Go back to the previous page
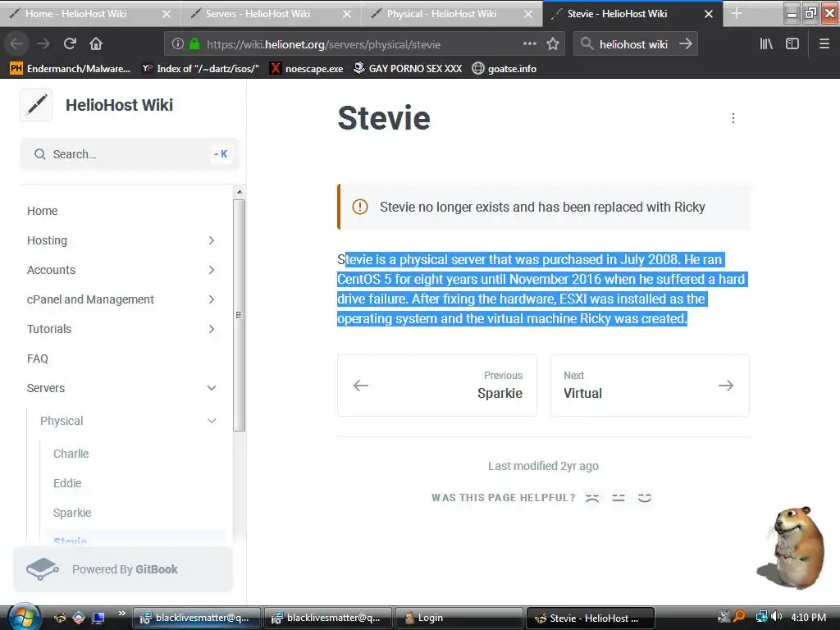 pyautogui.click(x=16, y=44)
